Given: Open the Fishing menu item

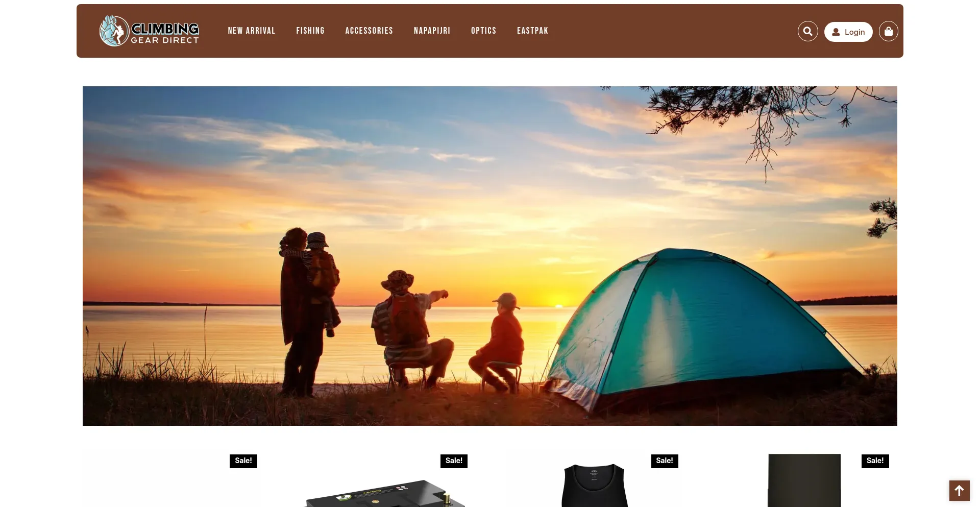Looking at the screenshot, I should coord(310,31).
